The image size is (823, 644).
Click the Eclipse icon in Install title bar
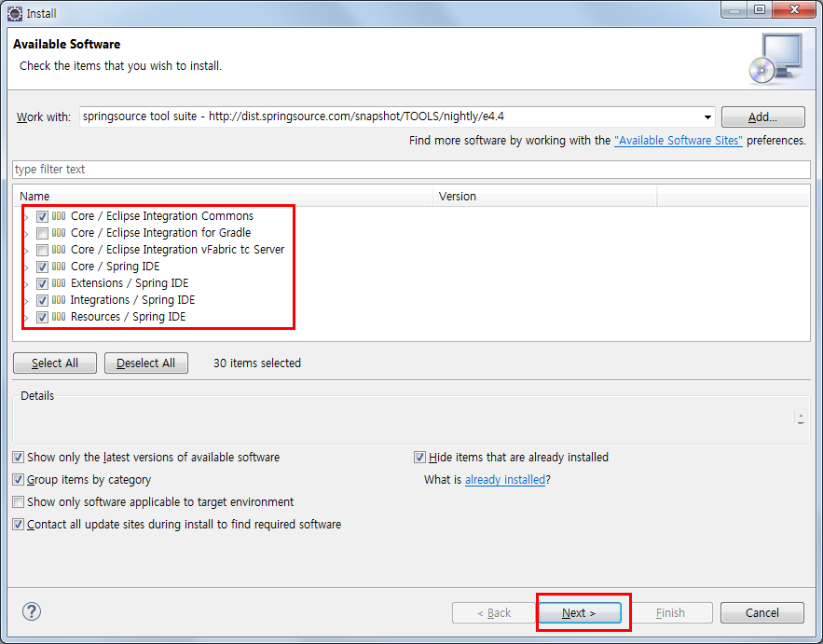tap(15, 13)
